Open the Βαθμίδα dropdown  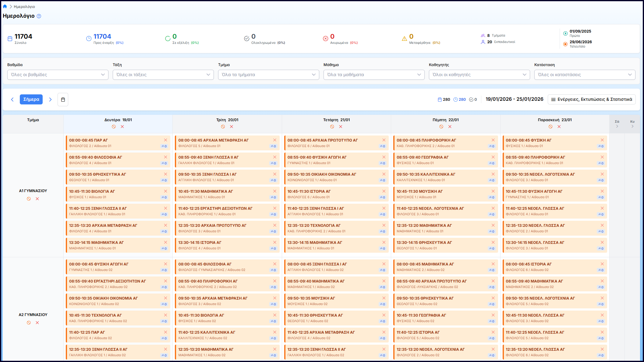point(58,75)
